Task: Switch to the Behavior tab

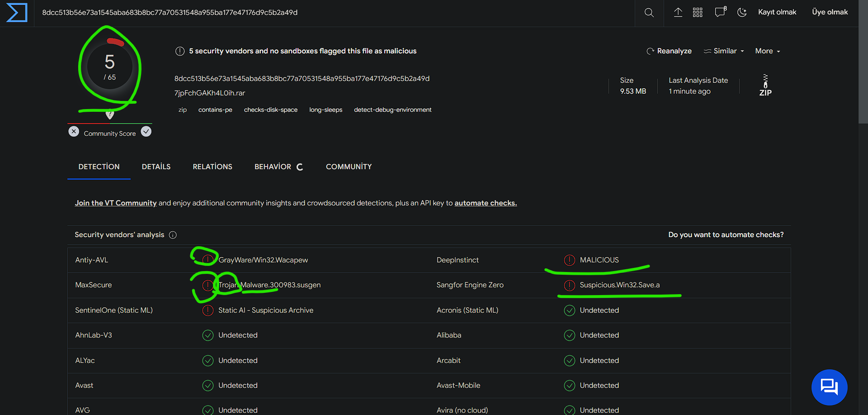Action: coord(278,167)
